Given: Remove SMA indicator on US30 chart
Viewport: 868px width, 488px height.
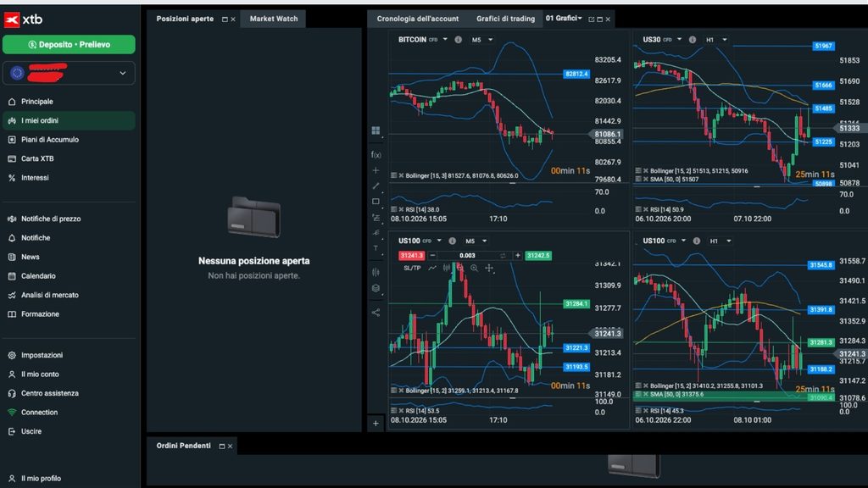Looking at the screenshot, I should [x=646, y=180].
